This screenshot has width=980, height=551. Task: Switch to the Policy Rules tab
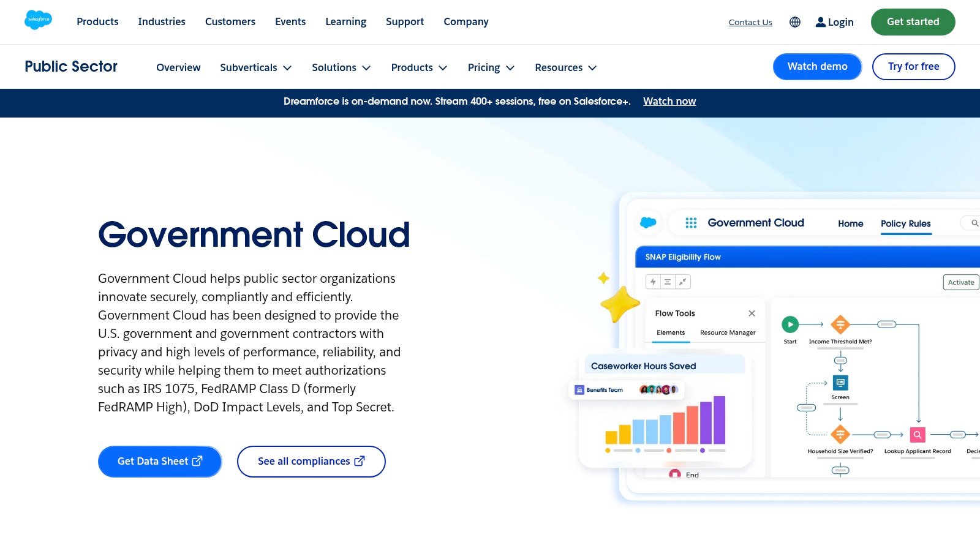pyautogui.click(x=906, y=223)
